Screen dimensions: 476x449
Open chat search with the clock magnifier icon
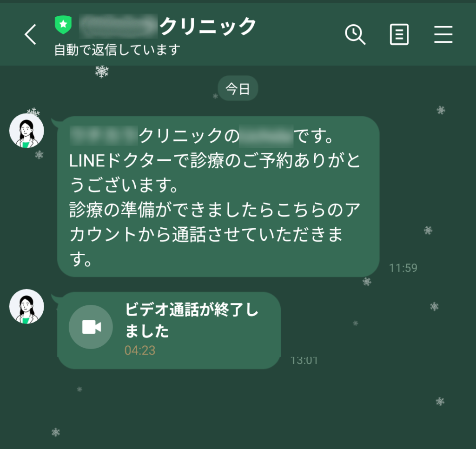click(355, 34)
